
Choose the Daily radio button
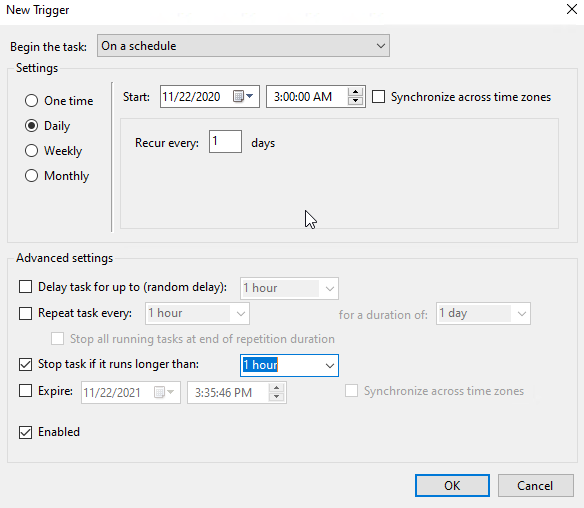click(x=31, y=126)
